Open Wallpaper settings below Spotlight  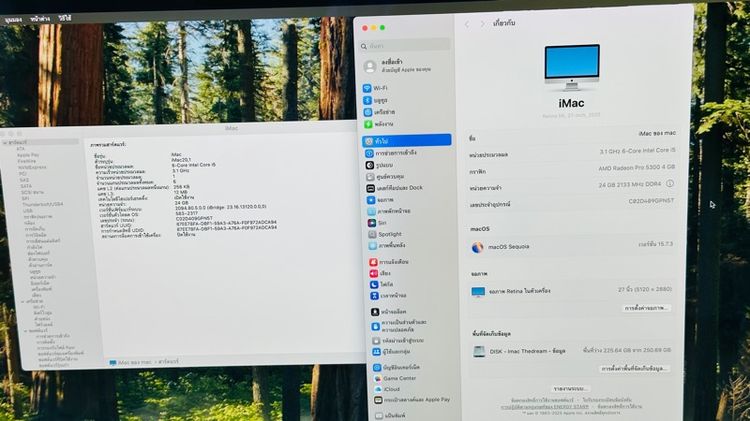pyautogui.click(x=386, y=245)
